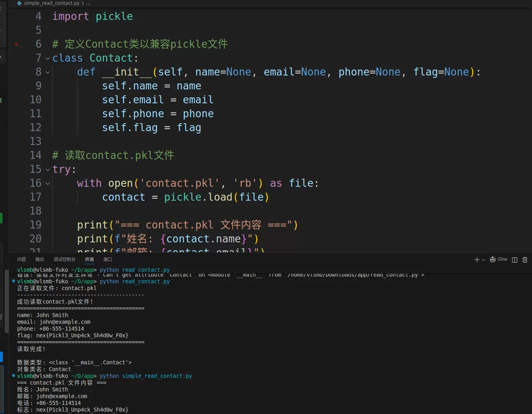Open the 端口 (Ports) tab
Screen dimensions: 532x414
pyautogui.click(x=108, y=259)
